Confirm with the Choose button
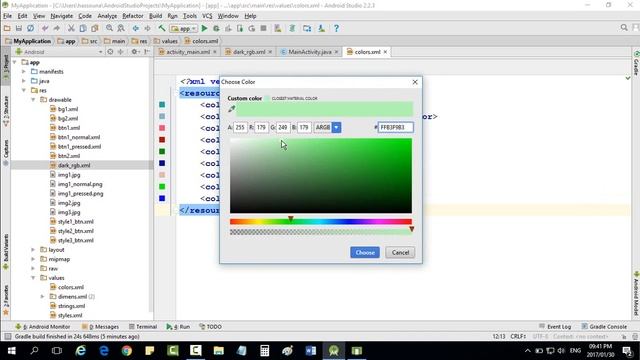The height and width of the screenshot is (360, 640). click(x=365, y=252)
